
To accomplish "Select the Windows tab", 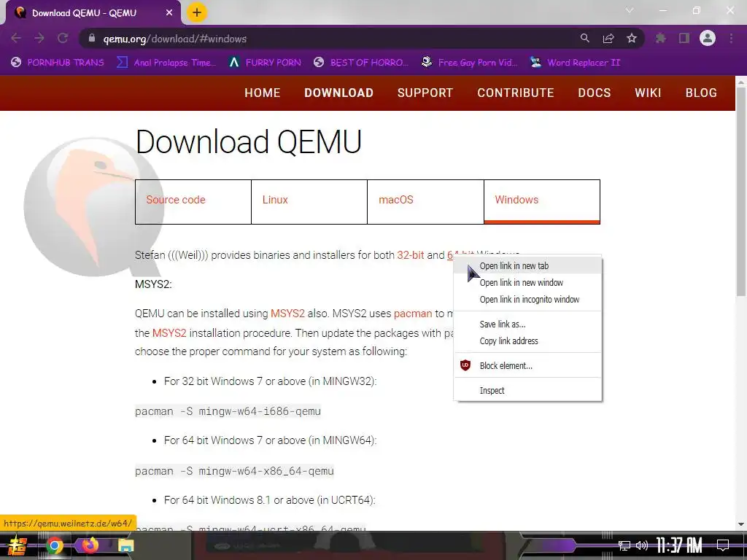I will (x=542, y=201).
